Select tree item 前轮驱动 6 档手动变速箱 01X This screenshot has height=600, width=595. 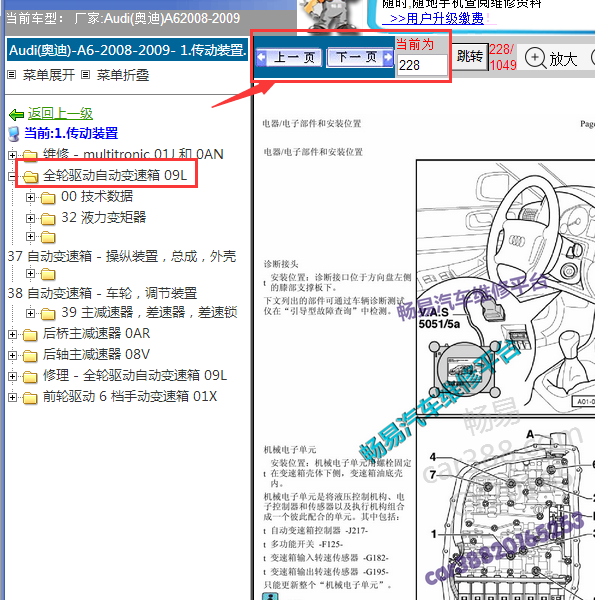(130, 396)
